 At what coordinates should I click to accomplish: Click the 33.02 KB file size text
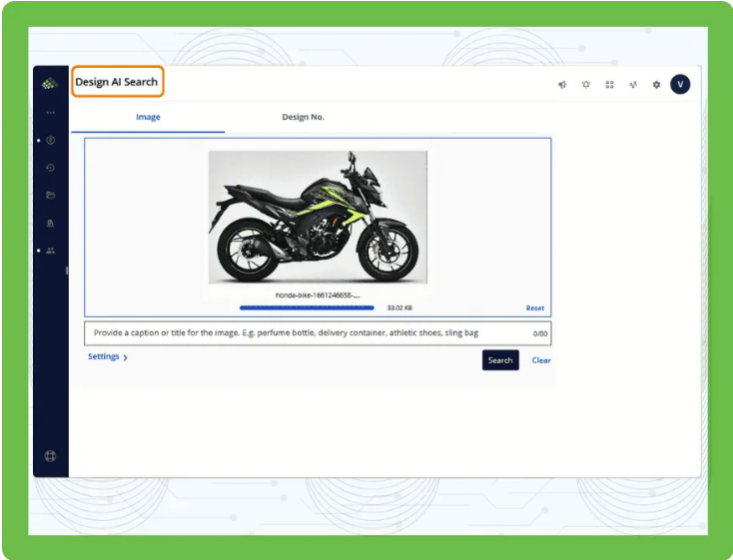point(399,308)
